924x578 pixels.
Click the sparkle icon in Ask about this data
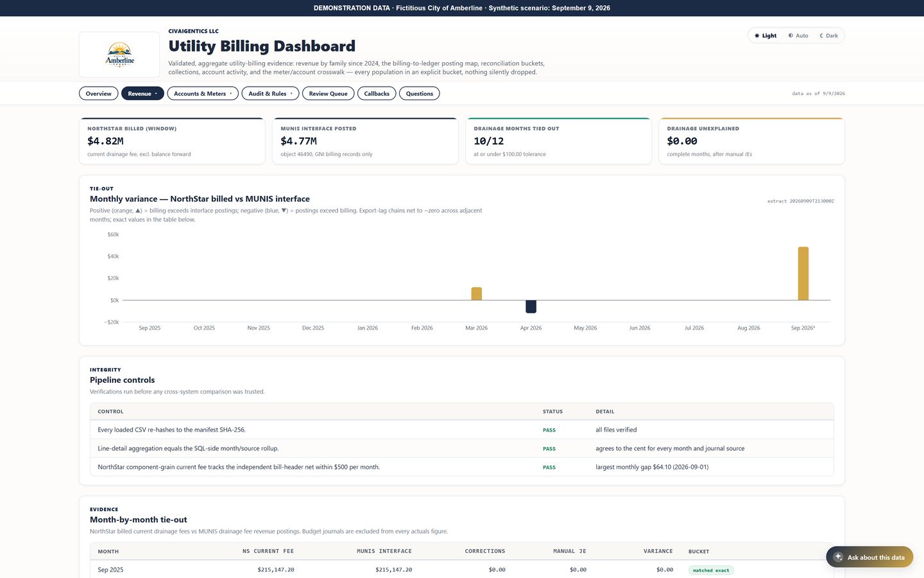click(x=838, y=557)
